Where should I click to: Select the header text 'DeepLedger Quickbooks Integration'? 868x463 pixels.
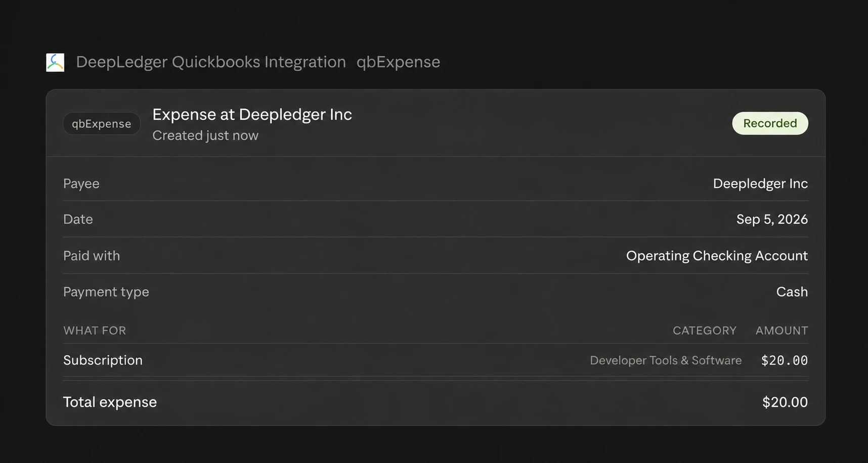tap(211, 62)
